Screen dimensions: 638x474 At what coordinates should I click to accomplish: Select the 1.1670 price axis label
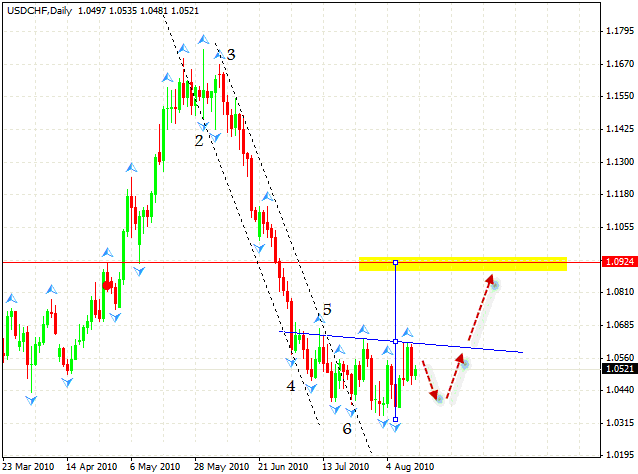620,64
